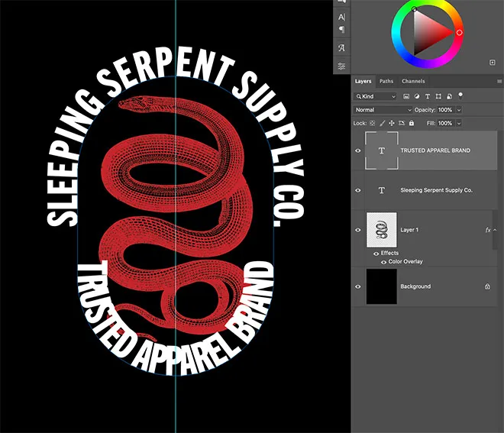Open the Kind filter dropdown

pos(376,97)
